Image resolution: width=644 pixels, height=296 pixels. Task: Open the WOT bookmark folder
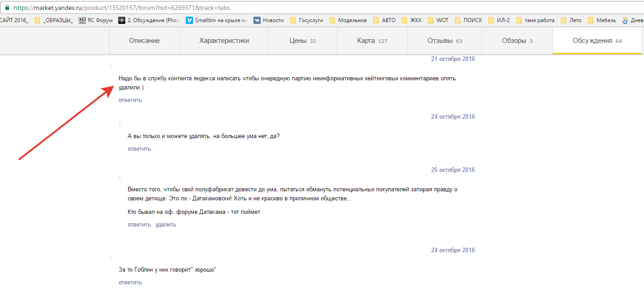pyautogui.click(x=437, y=20)
